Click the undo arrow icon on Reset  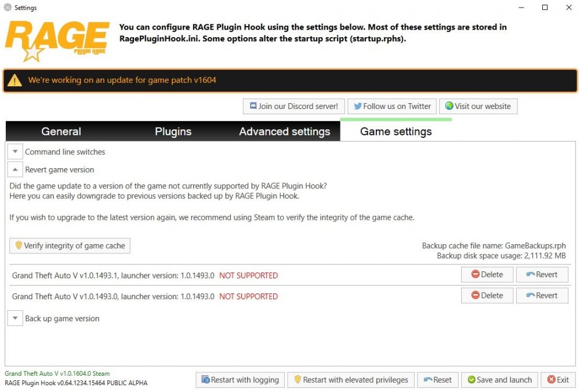428,379
